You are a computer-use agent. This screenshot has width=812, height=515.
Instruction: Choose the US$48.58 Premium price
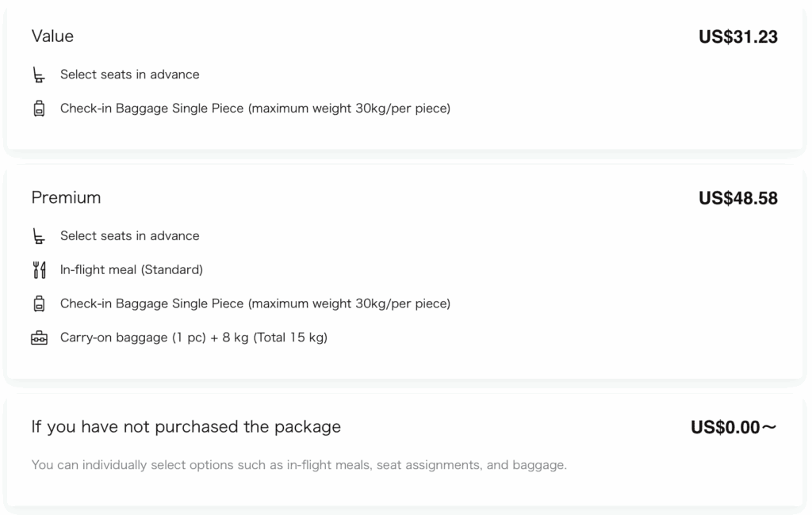coord(737,198)
